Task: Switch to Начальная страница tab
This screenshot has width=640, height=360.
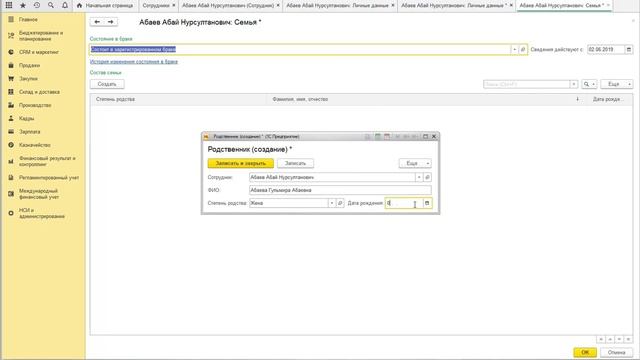Action: coord(105,6)
